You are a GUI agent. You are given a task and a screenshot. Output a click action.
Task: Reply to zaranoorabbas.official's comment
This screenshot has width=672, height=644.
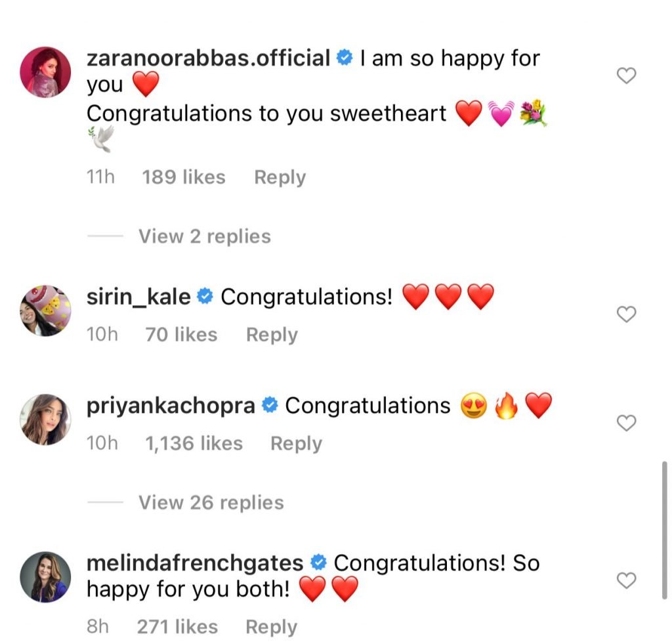280,177
